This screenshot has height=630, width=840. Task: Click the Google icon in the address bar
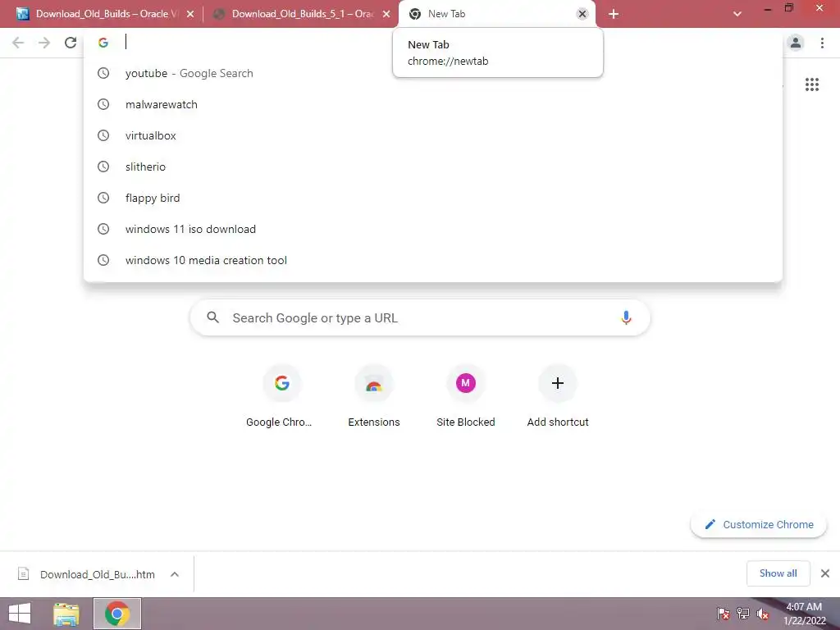pyautogui.click(x=103, y=43)
